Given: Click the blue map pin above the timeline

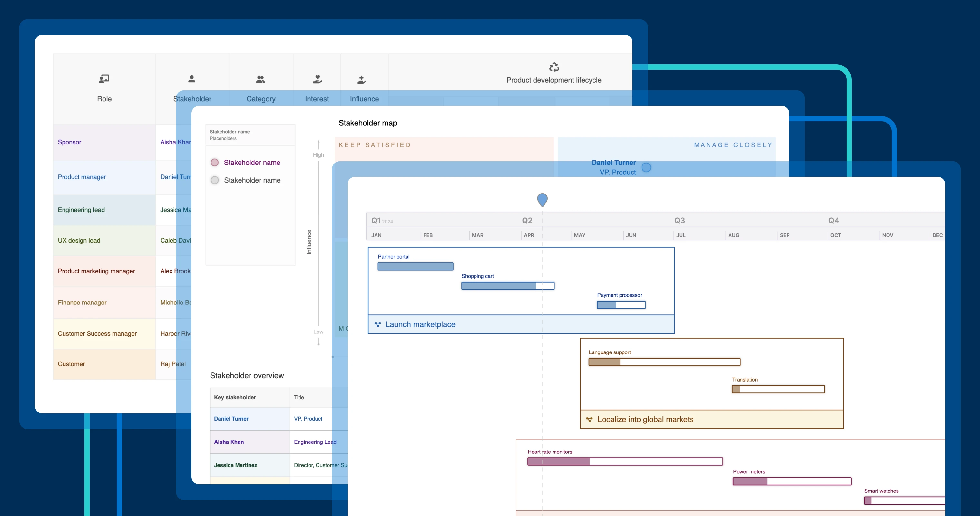Looking at the screenshot, I should 542,199.
